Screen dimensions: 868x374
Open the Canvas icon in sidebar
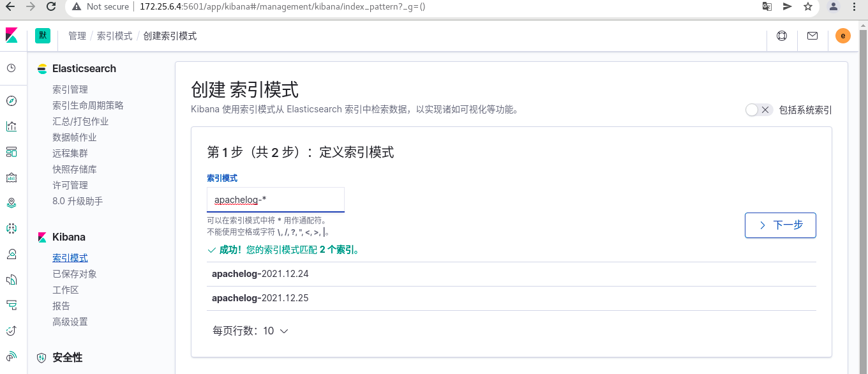[x=11, y=177]
